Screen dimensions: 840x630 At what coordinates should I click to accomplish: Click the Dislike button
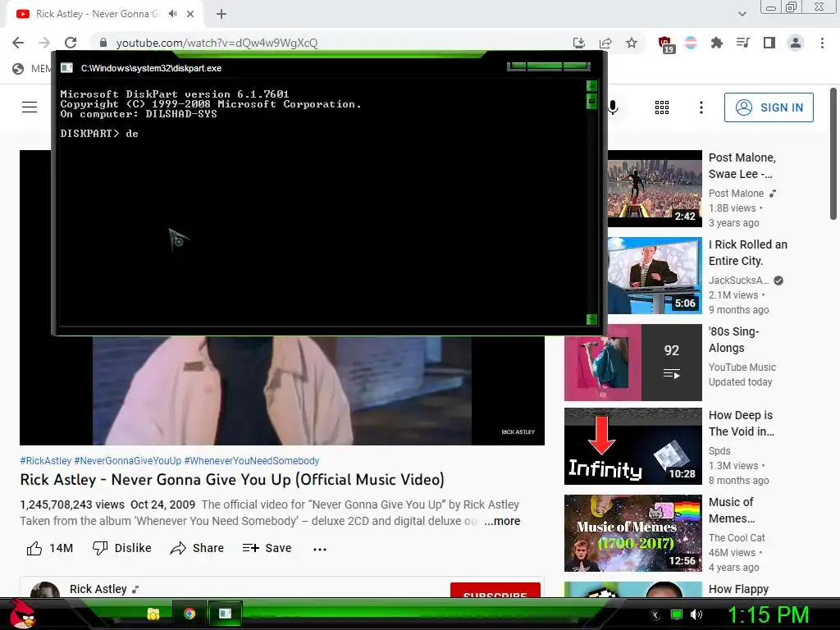[x=121, y=548]
